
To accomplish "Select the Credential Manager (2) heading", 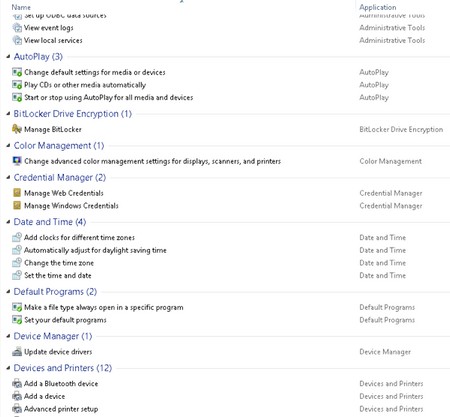I will [x=60, y=177].
